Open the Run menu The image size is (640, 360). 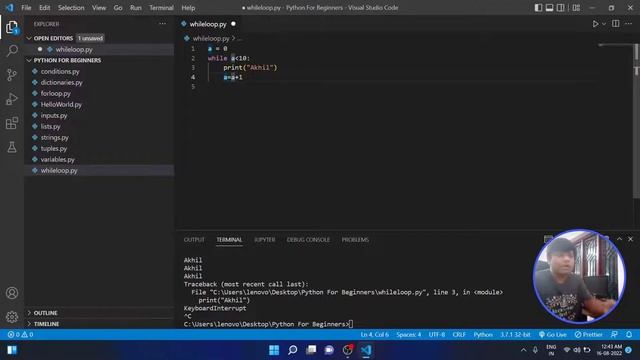(136, 8)
